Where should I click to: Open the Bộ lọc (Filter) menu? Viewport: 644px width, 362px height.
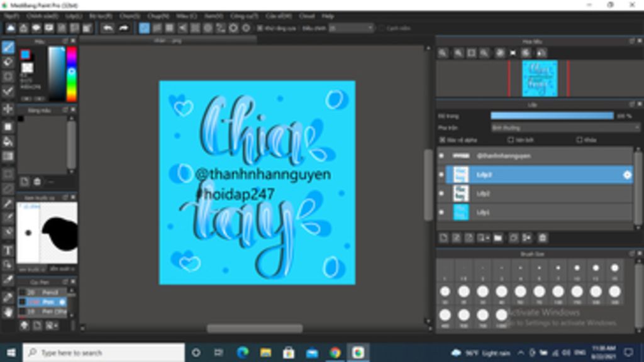(x=101, y=16)
